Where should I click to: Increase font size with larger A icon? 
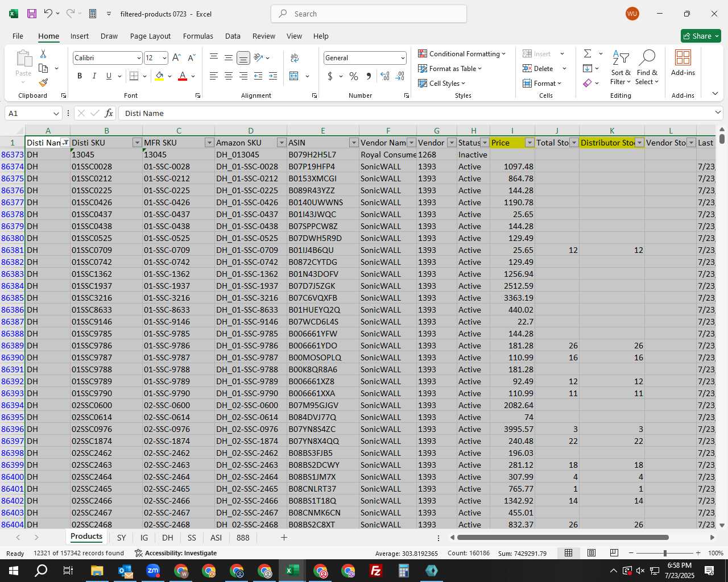[x=176, y=57]
